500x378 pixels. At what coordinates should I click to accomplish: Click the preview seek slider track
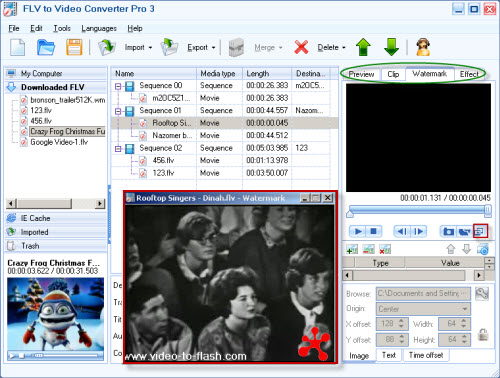[418, 210]
